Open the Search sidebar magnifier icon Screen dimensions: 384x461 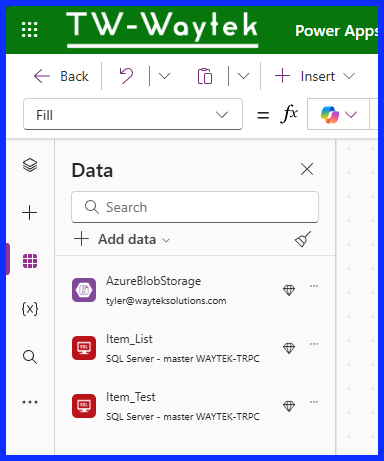pos(30,357)
